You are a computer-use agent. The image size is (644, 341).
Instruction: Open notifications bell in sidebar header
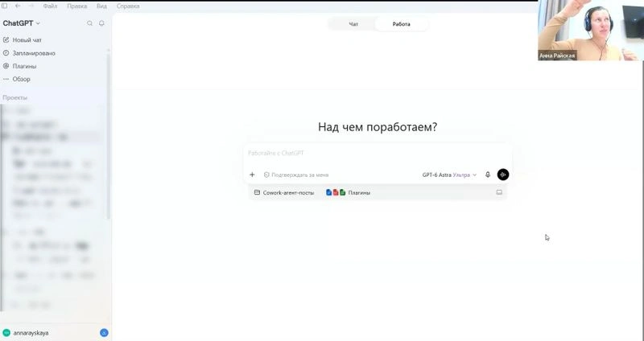pos(102,23)
